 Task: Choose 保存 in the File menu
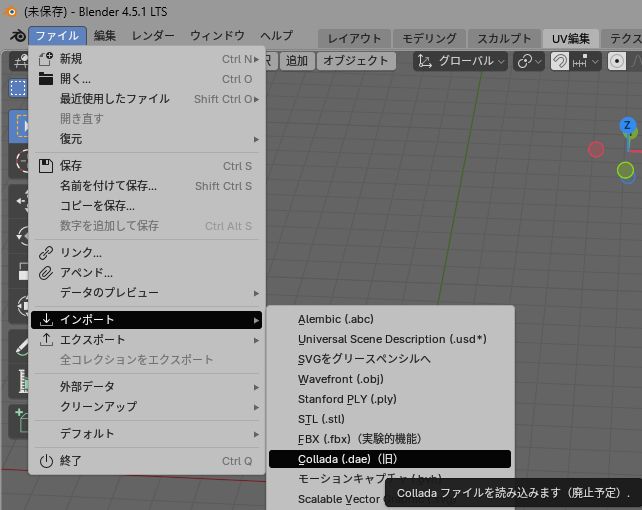147,166
